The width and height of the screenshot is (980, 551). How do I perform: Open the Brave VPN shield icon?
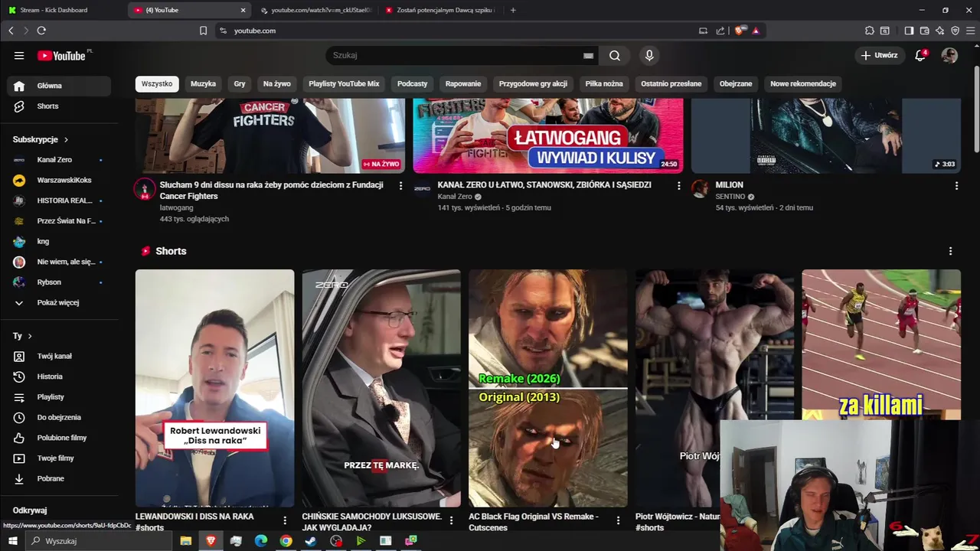(x=955, y=31)
